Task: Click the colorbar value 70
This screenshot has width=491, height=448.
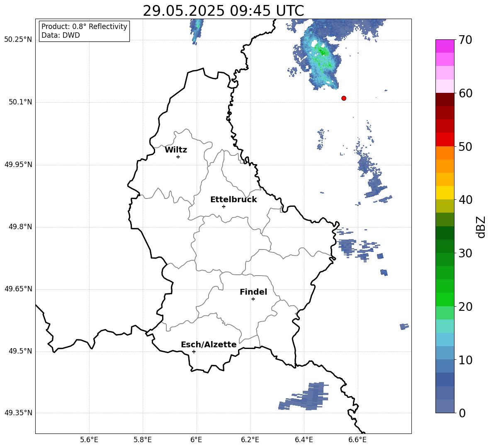Action: (465, 40)
